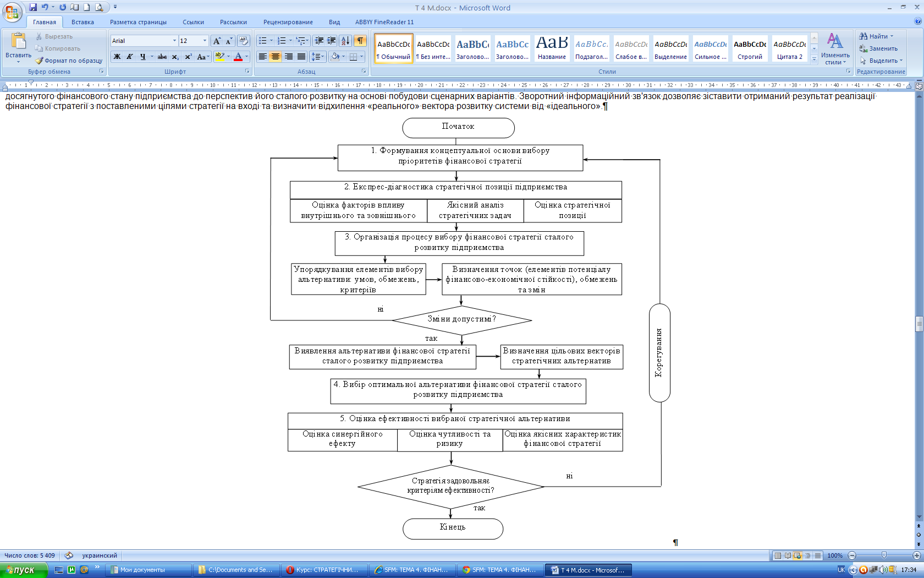
Task: Toggle bold formatting (Ж)
Action: (117, 57)
